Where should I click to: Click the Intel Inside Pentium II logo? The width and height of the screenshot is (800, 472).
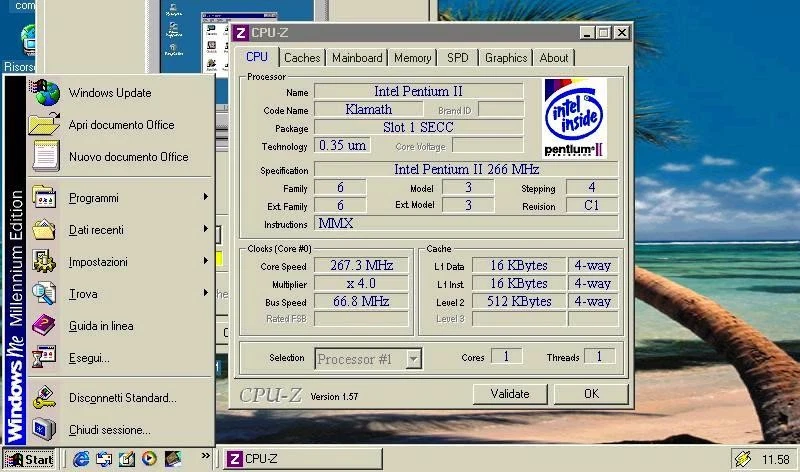pos(574,118)
